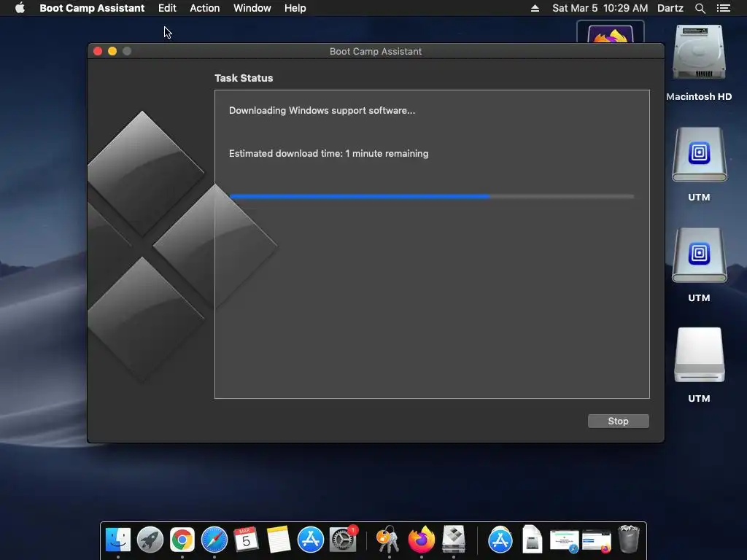
Task: Open the document file icon in dock
Action: 532,540
